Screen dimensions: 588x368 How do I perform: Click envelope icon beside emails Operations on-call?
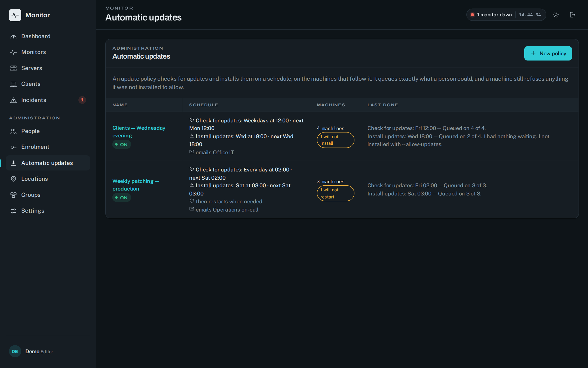tap(192, 209)
